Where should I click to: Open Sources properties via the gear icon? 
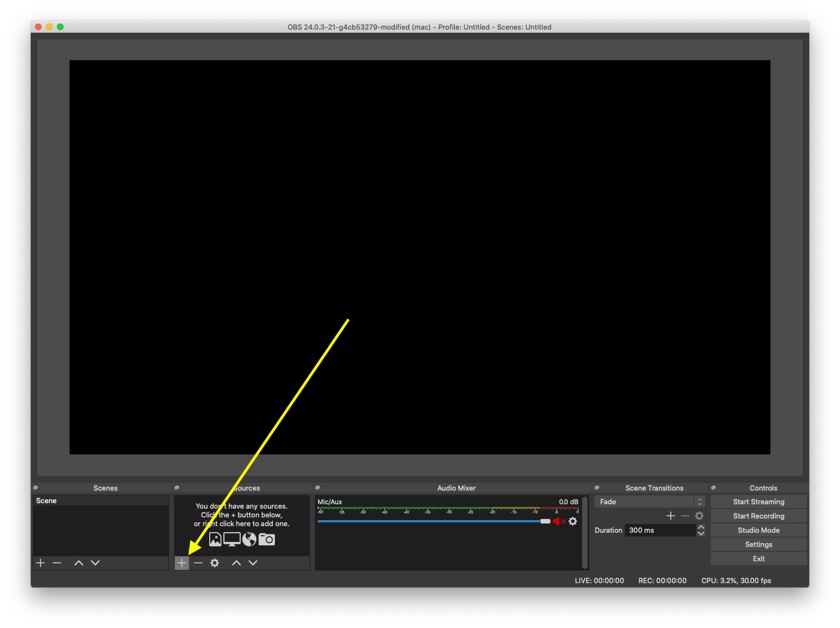click(x=214, y=563)
